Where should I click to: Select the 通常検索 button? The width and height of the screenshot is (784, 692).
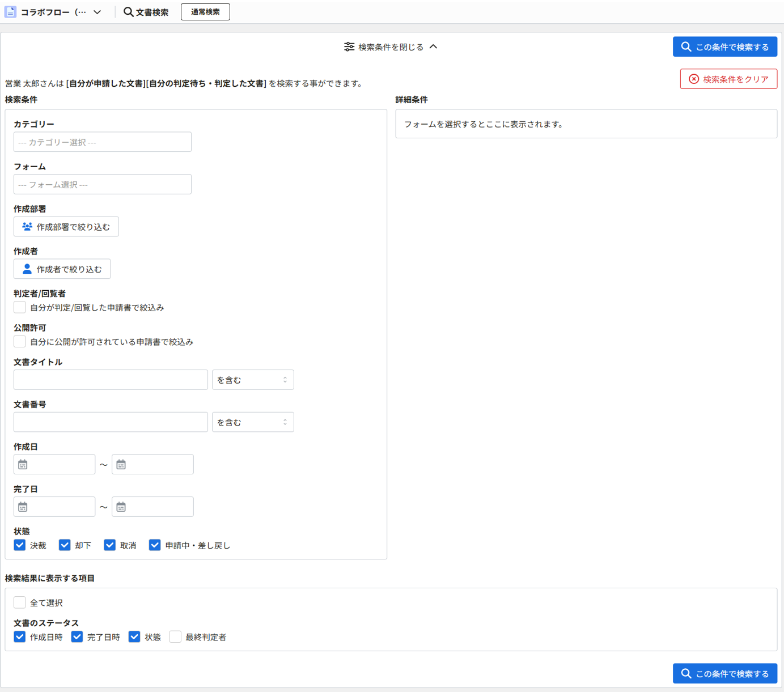click(x=205, y=12)
